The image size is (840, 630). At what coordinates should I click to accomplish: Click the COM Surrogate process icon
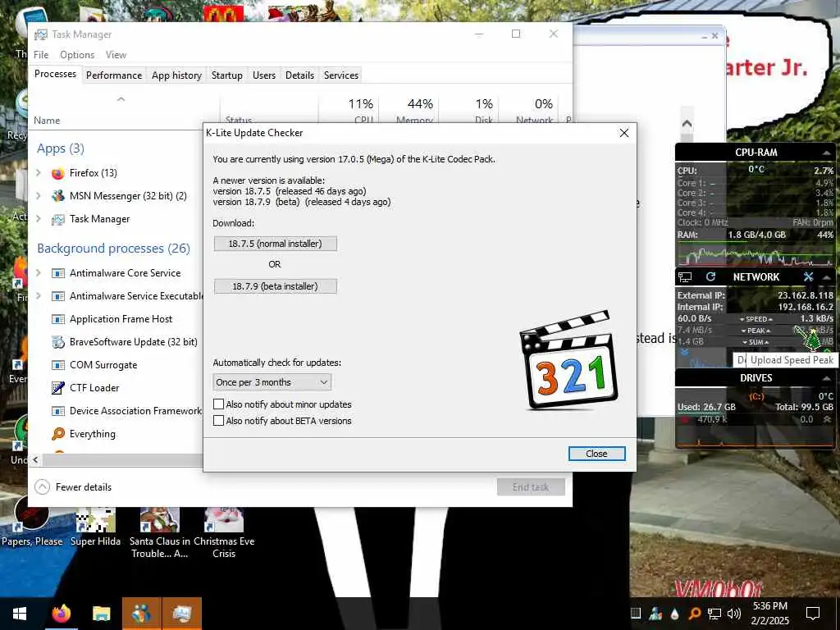tap(58, 365)
